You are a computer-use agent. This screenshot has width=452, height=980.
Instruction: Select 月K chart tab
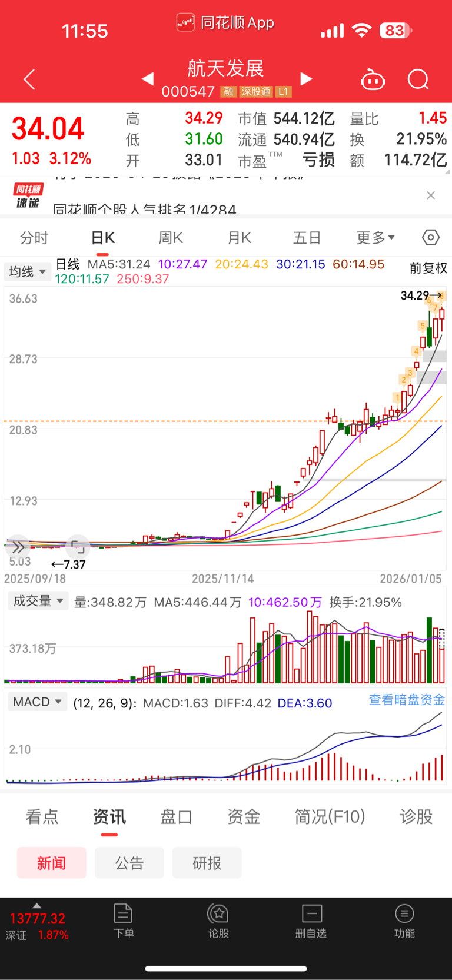click(x=239, y=238)
